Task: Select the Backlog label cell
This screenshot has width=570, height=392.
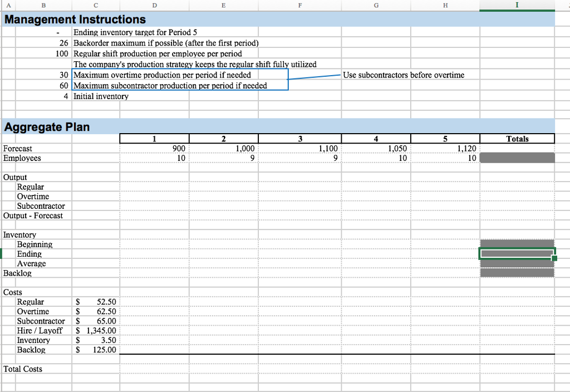Action: (17, 273)
